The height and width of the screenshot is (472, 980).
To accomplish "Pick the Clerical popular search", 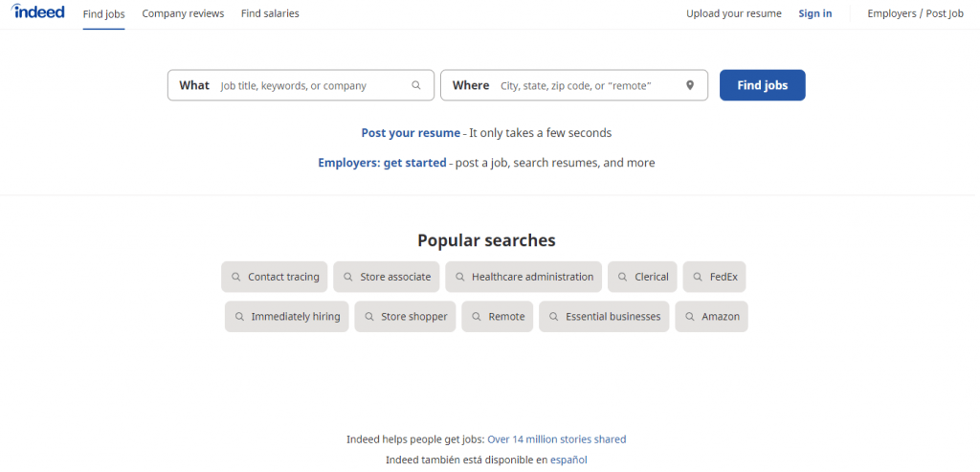I will 642,277.
